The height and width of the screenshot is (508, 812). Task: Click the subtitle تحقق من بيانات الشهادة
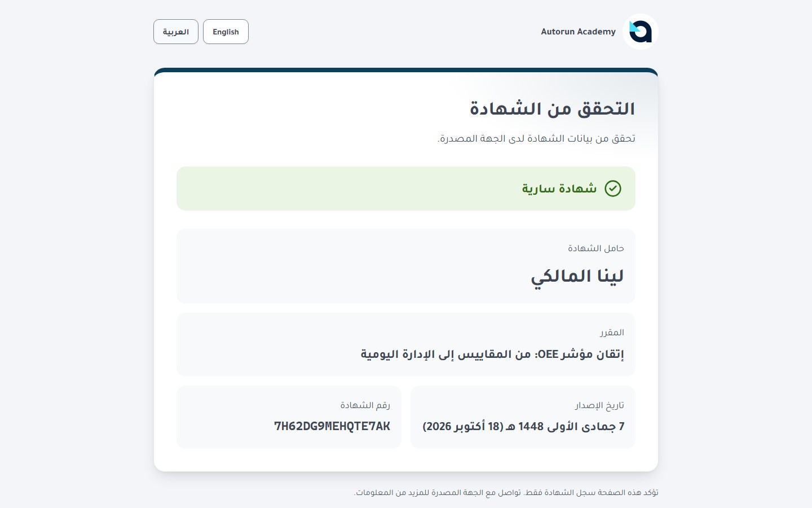click(x=536, y=139)
